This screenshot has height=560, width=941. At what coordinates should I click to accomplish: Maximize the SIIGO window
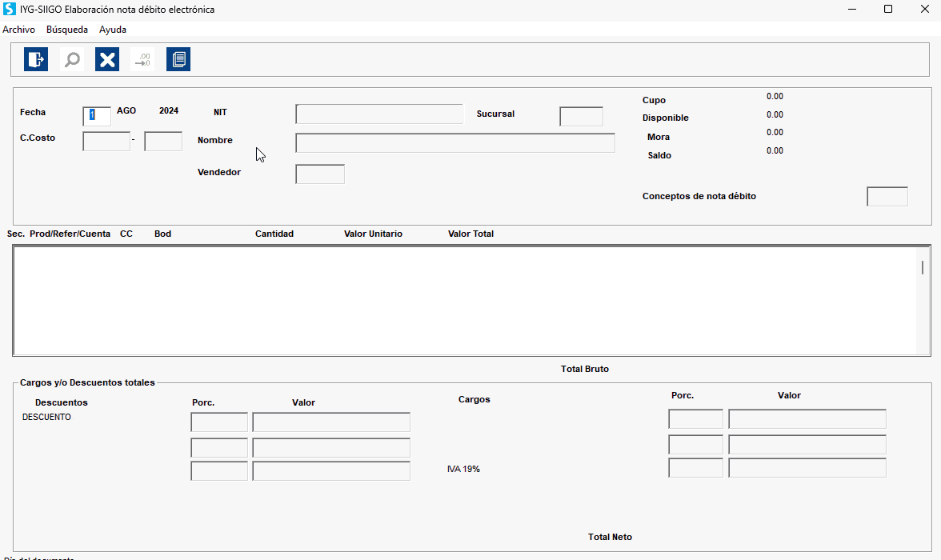tap(888, 9)
